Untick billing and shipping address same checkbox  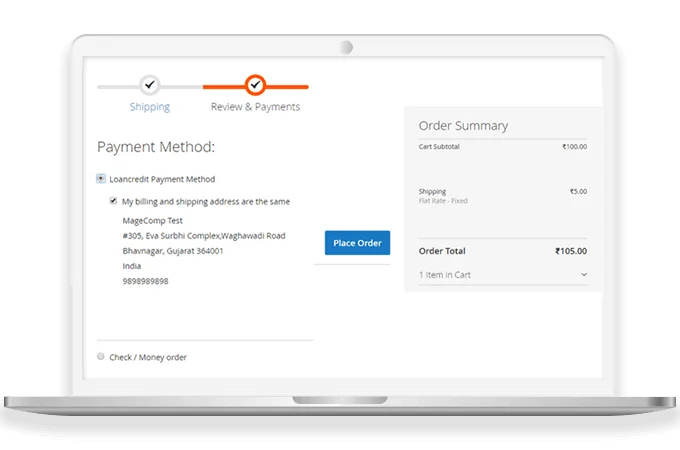coord(113,201)
